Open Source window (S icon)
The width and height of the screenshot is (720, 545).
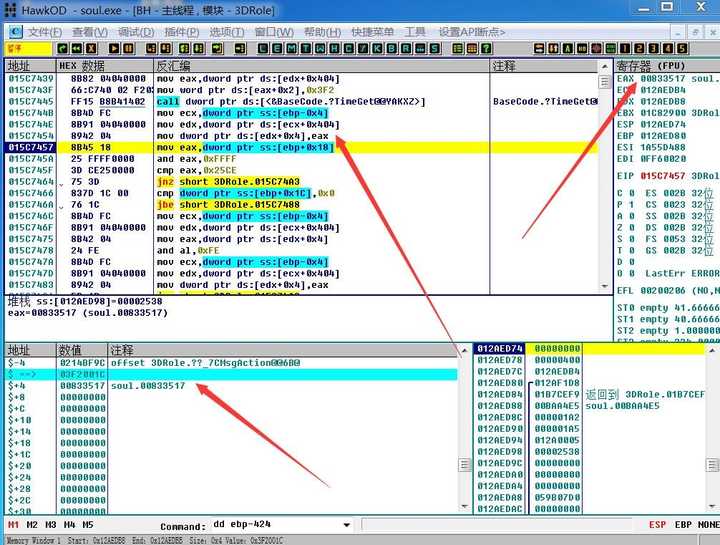(434, 49)
